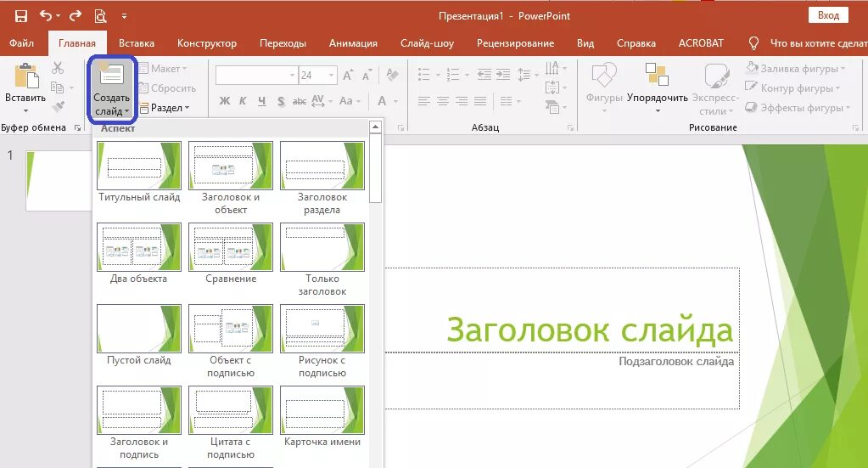Open the Файл tab
The image size is (868, 468).
coord(21,43)
